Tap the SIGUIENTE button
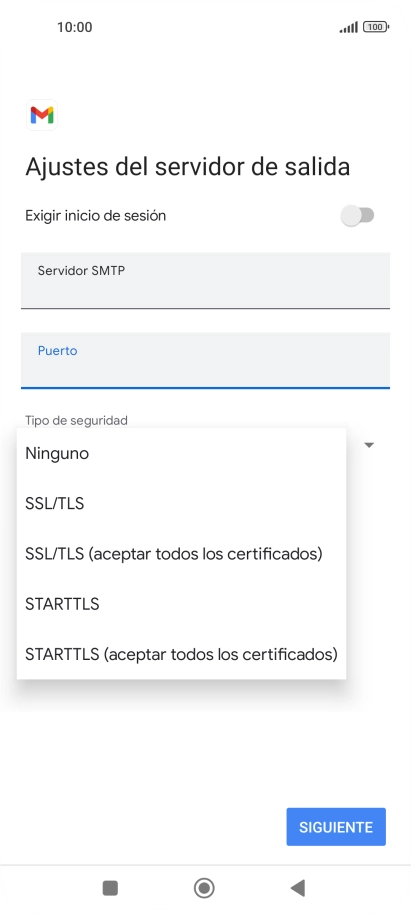This screenshot has width=411, height=914. click(x=336, y=827)
